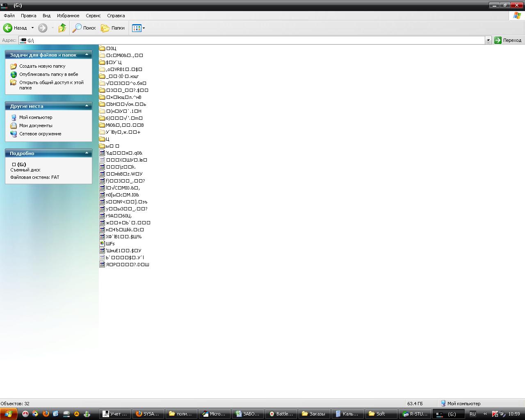
Task: Select the file starting with ж□□+
Action: (x=125, y=223)
